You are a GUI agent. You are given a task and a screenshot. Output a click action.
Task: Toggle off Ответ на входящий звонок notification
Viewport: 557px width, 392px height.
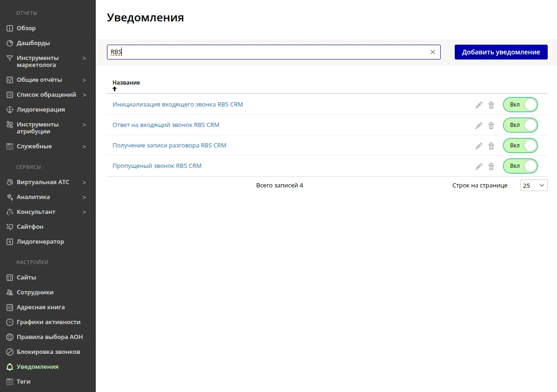point(520,125)
